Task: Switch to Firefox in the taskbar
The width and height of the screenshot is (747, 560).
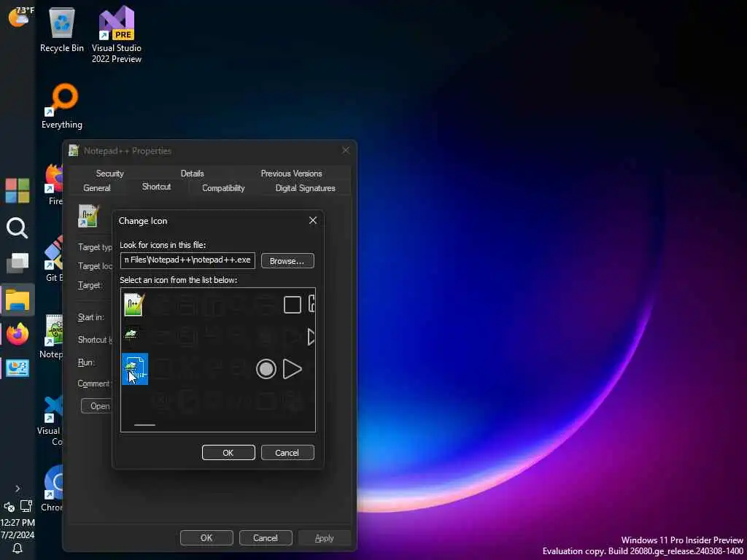Action: coord(18,334)
